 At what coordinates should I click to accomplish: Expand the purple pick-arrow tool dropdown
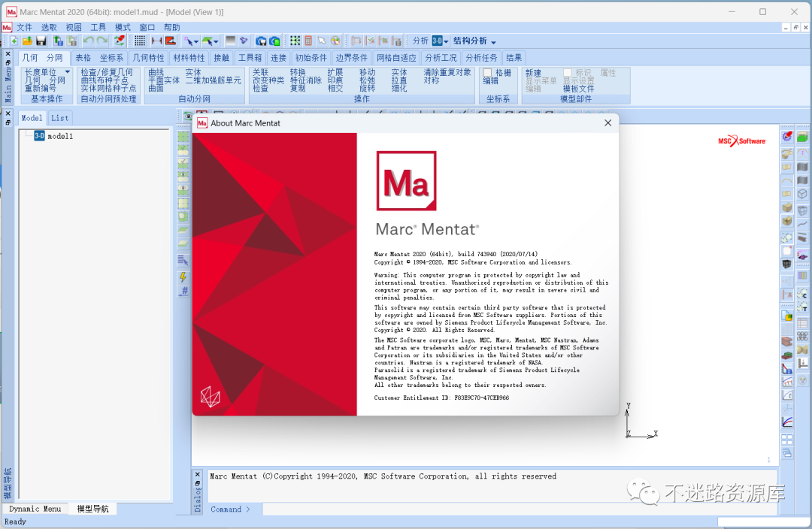pyautogui.click(x=196, y=41)
